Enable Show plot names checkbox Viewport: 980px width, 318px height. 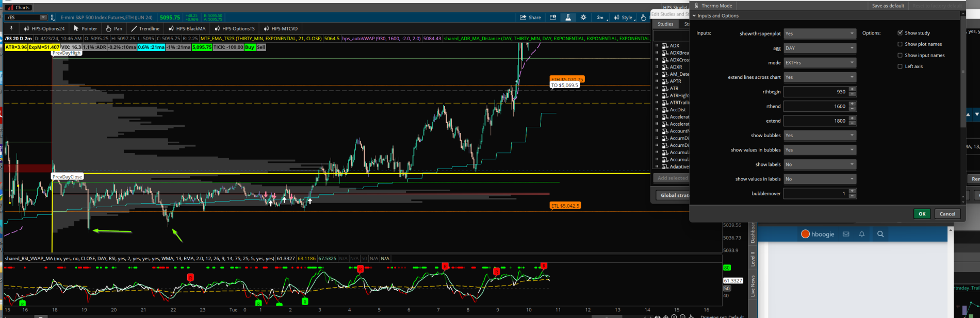[900, 44]
